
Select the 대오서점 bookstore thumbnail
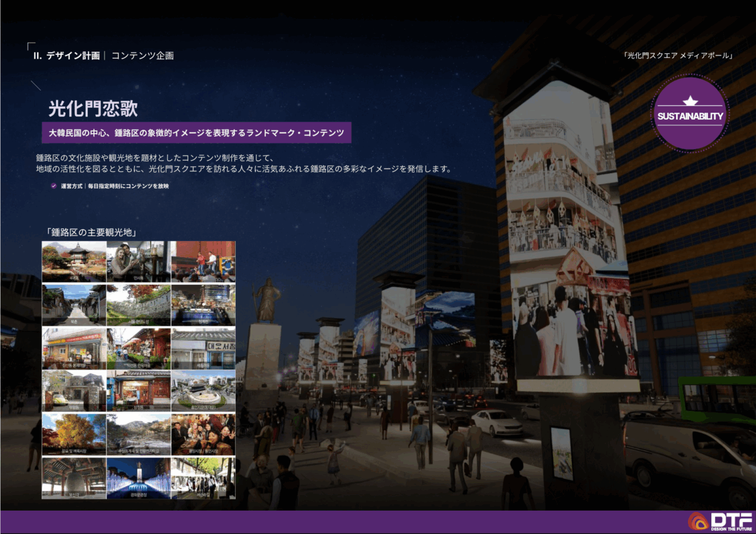[203, 348]
